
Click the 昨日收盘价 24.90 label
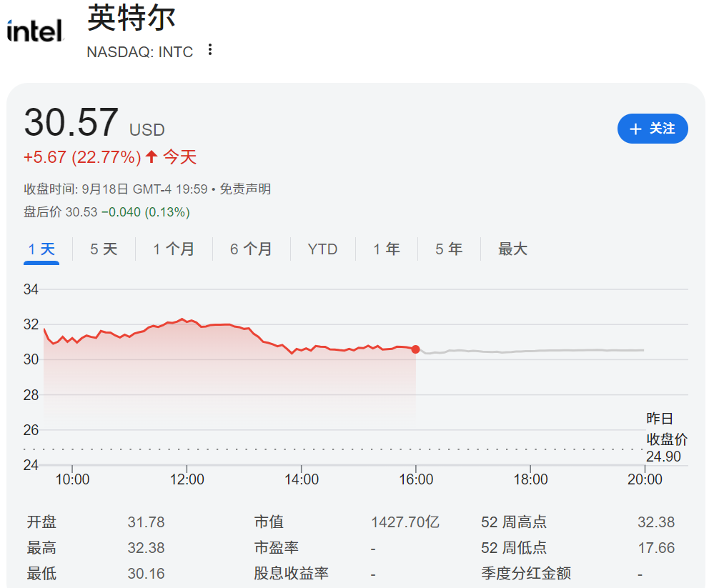pyautogui.click(x=667, y=438)
